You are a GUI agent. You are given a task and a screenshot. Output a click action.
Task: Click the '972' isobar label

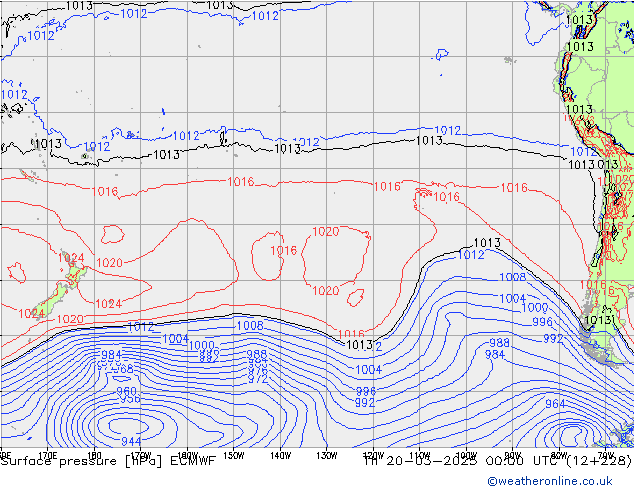258,379
